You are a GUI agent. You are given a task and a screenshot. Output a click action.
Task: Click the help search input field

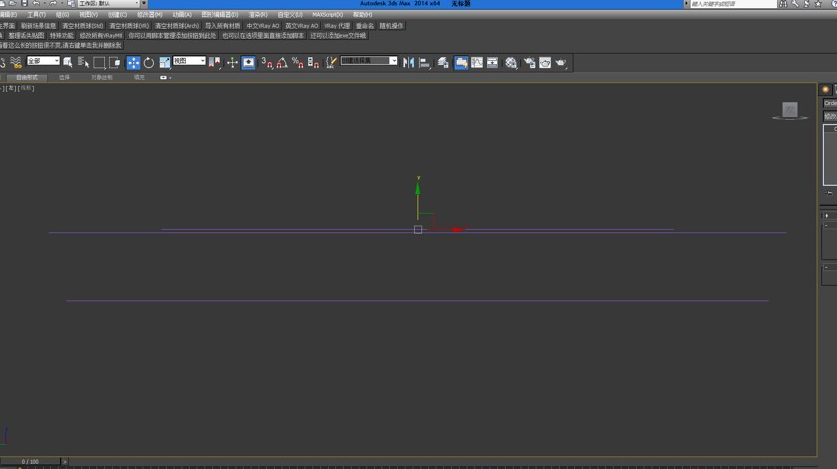pos(733,4)
